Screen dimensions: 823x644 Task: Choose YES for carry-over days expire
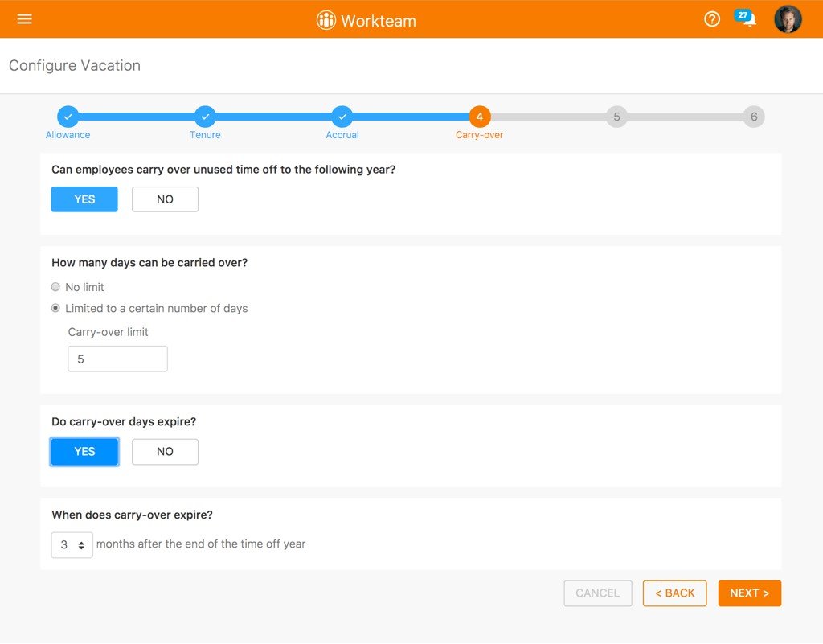click(x=84, y=452)
